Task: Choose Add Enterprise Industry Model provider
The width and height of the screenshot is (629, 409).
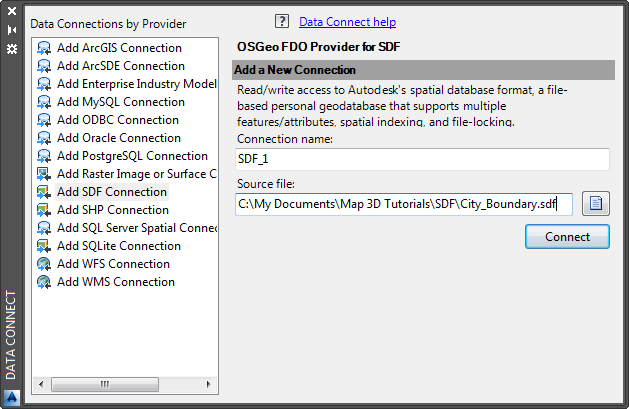Action: 136,84
